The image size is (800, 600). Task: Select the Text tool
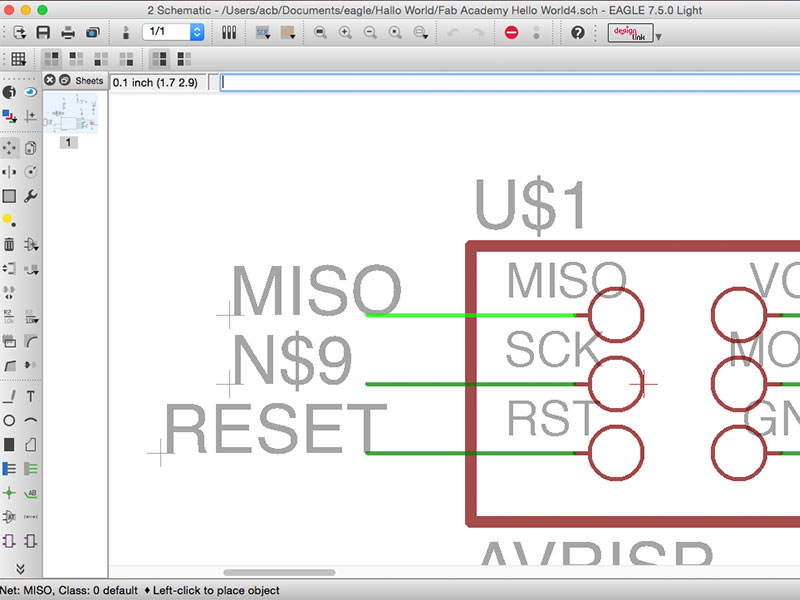coord(31,396)
